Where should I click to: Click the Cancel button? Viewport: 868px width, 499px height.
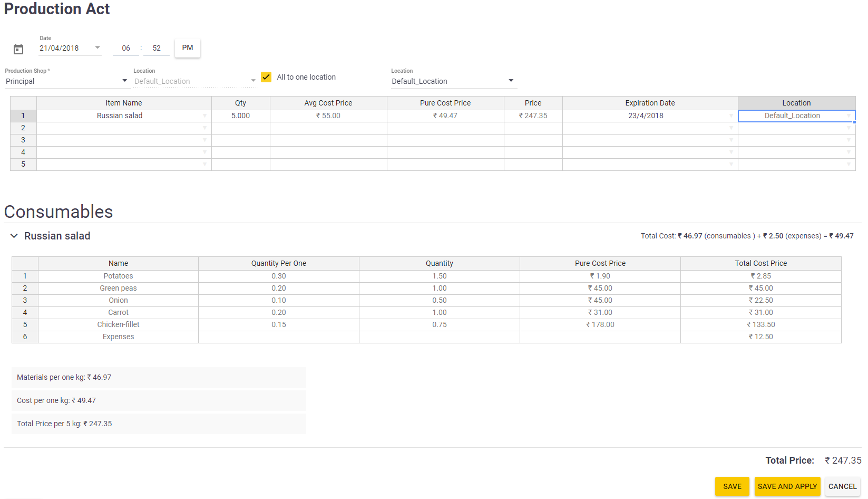coord(843,486)
